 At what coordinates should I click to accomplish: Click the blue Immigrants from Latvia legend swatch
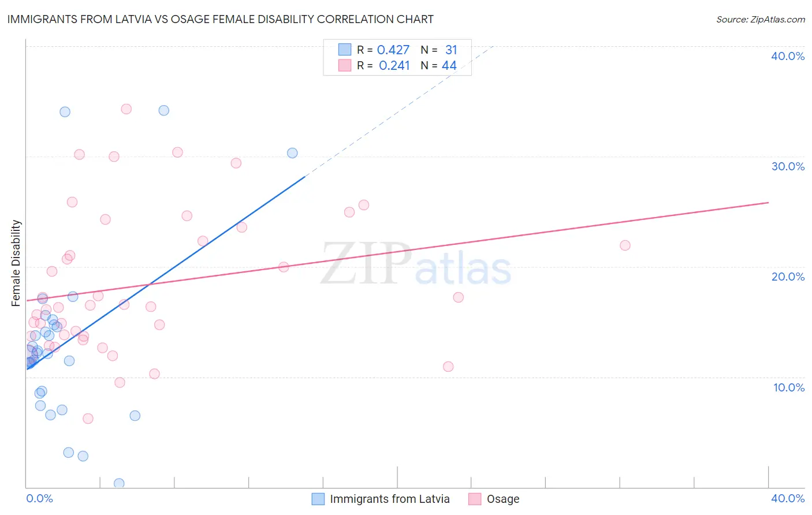[318, 499]
